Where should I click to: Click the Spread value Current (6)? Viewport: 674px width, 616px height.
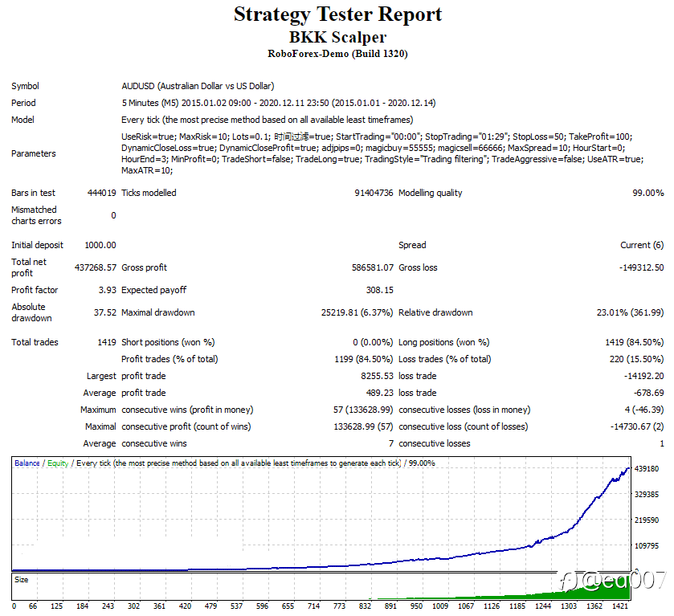pos(642,245)
